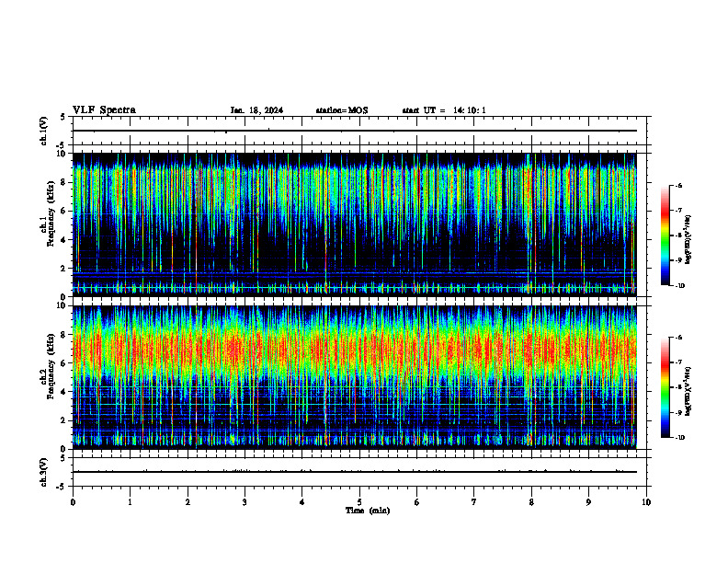The height and width of the screenshot is (563, 728).
Task: Click time axis tick label "7"
Action: pos(474,502)
